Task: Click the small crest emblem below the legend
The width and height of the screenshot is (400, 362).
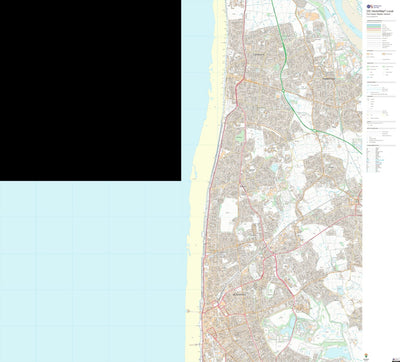Action: (x=366, y=354)
